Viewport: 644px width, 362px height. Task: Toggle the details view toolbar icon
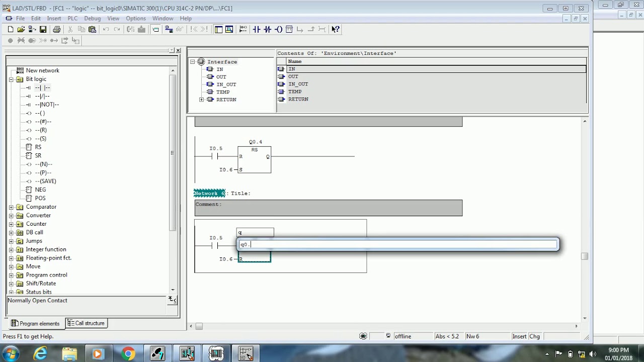click(x=229, y=29)
